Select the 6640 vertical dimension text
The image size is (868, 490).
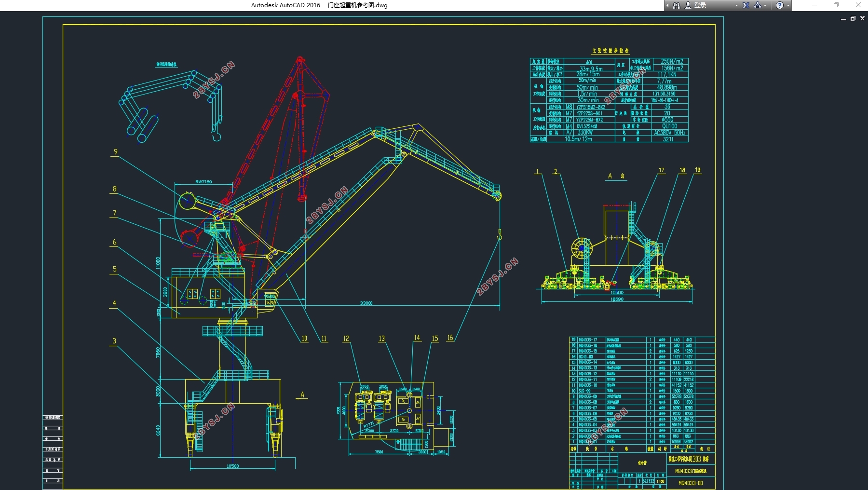tap(158, 430)
